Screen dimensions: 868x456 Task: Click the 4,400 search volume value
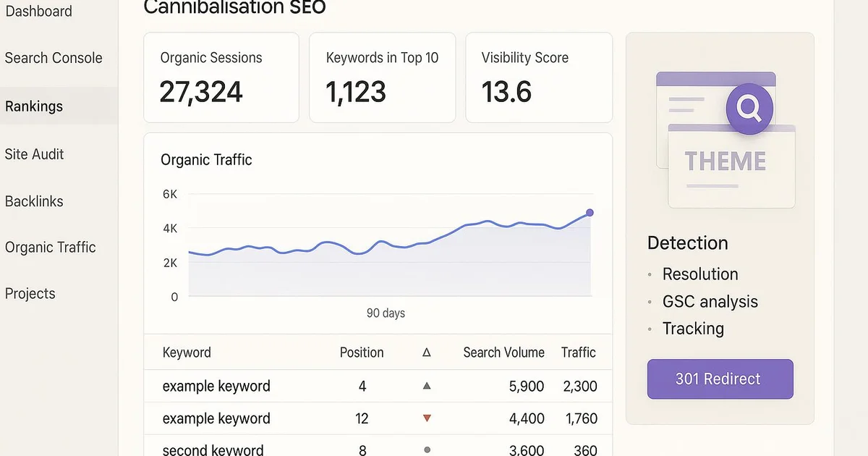[527, 418]
